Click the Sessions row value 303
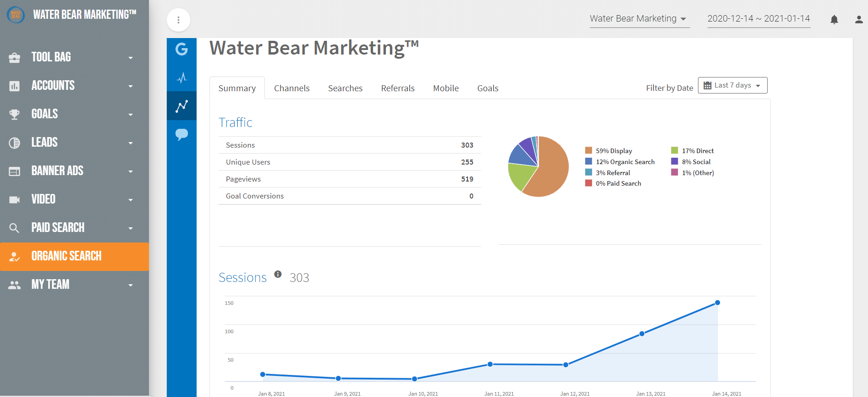Image resolution: width=868 pixels, height=397 pixels. point(467,145)
